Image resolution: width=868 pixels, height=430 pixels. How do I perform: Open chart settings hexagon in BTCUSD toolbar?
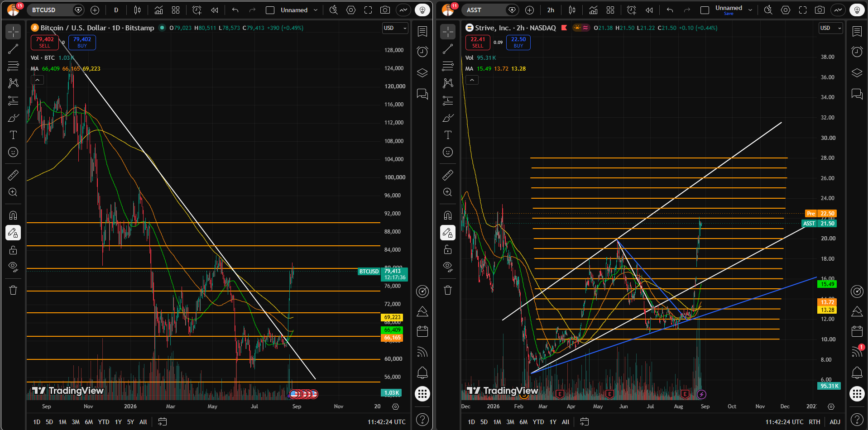[351, 10]
